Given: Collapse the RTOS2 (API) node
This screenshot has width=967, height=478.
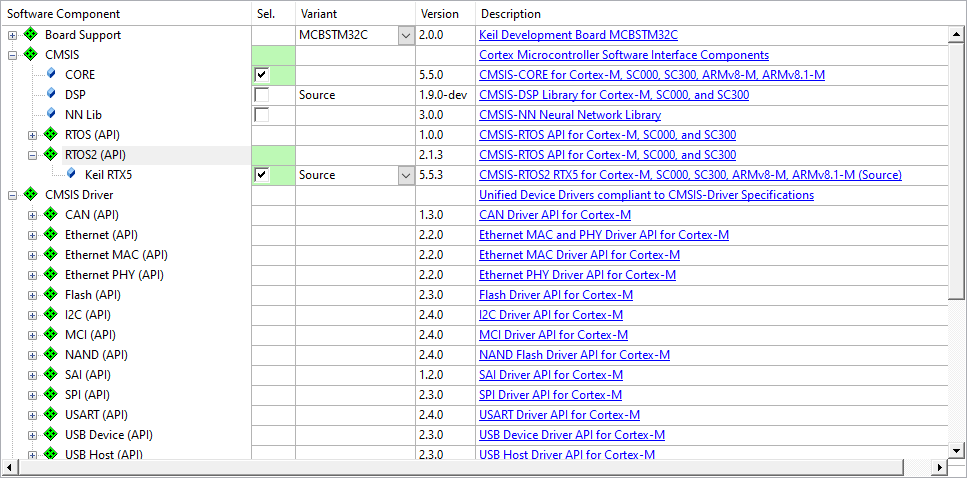Looking at the screenshot, I should tap(32, 155).
